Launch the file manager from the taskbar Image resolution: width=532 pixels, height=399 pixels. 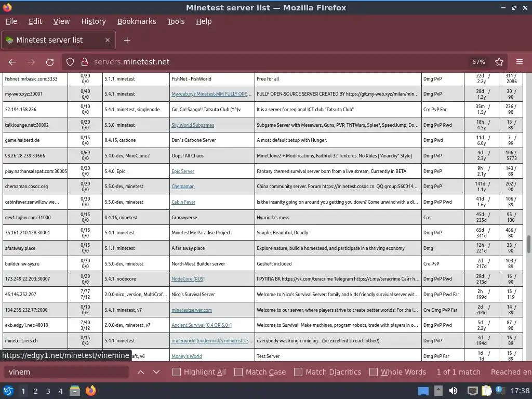click(75, 391)
